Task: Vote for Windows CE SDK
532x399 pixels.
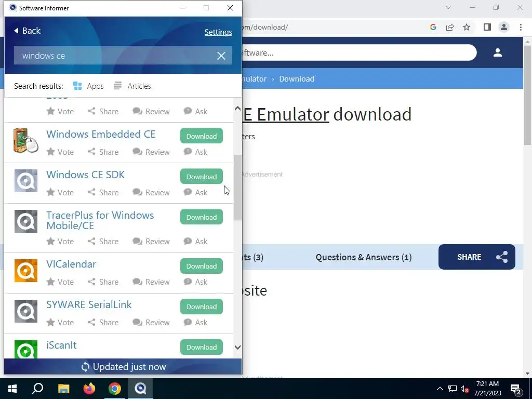Action: (x=60, y=192)
